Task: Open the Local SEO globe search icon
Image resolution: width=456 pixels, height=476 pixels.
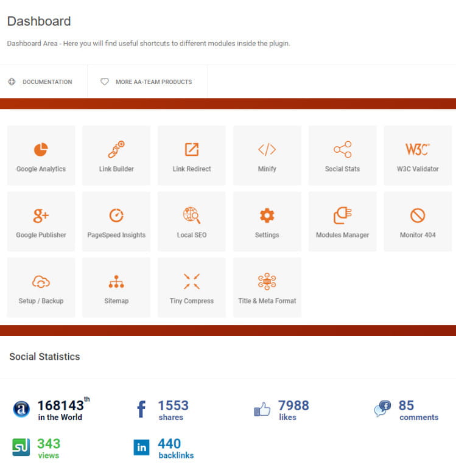Action: (192, 215)
